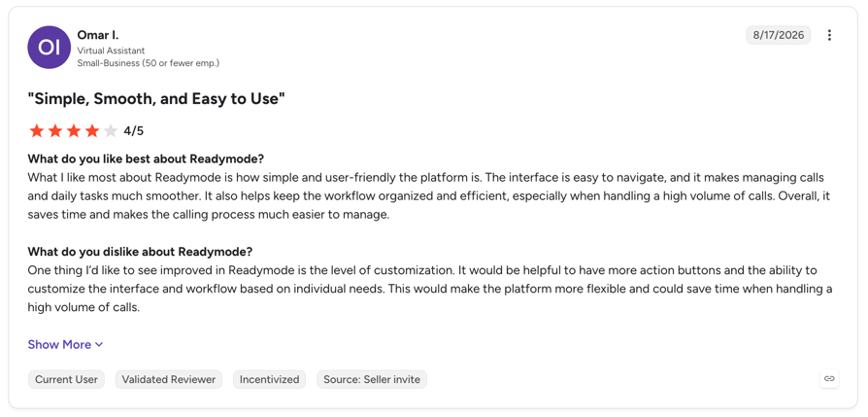The image size is (868, 417).
Task: Click the fifth gray empty star
Action: click(111, 131)
